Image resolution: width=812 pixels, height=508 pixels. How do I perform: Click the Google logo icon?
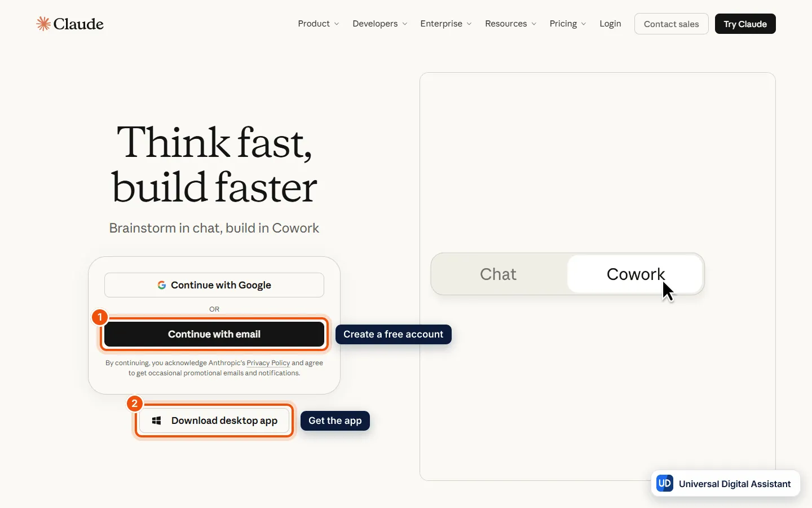pyautogui.click(x=162, y=285)
